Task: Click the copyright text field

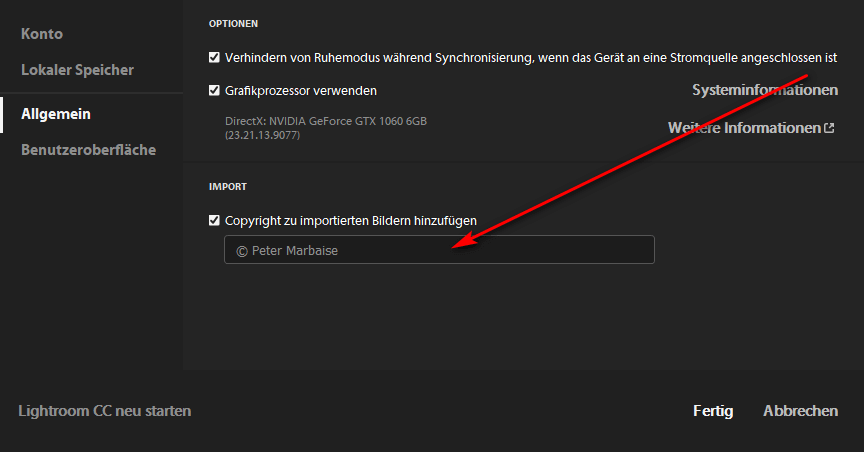Action: point(439,250)
